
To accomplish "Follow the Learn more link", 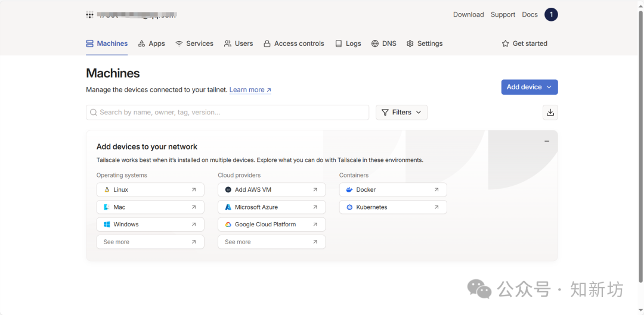I will coord(250,90).
